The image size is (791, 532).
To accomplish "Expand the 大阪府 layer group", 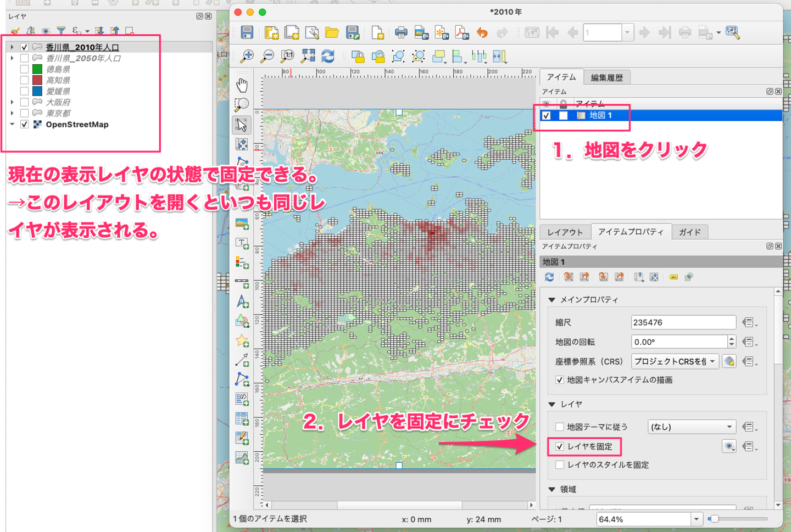I will (12, 102).
